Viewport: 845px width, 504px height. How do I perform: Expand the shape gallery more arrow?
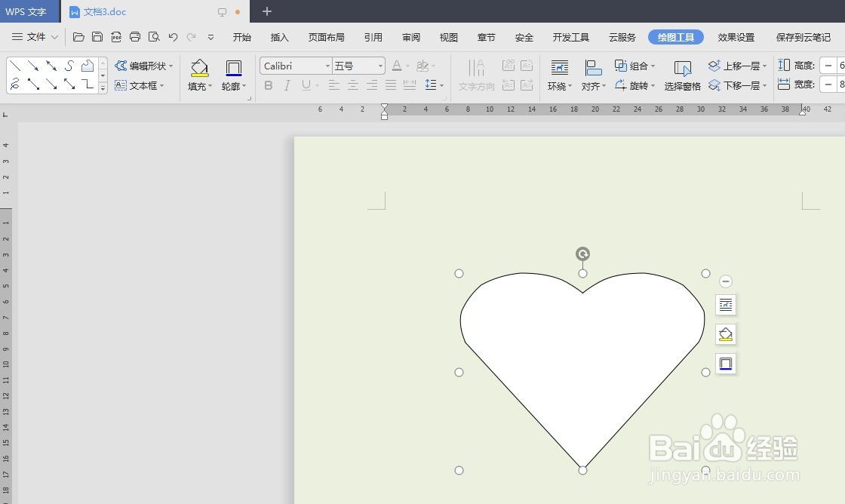click(x=103, y=88)
